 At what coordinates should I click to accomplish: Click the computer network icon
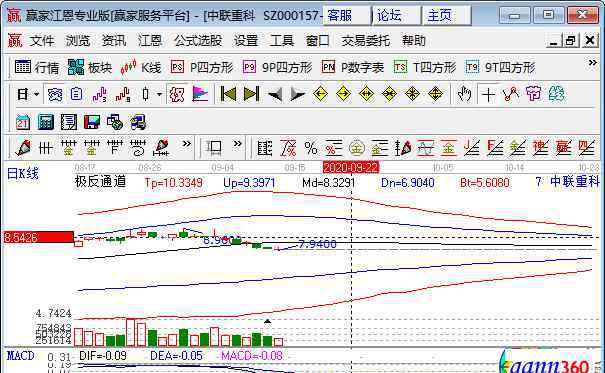138,122
